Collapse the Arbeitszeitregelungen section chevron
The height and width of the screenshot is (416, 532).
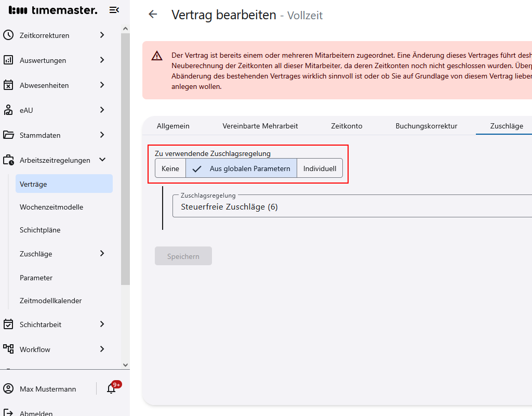coord(102,160)
